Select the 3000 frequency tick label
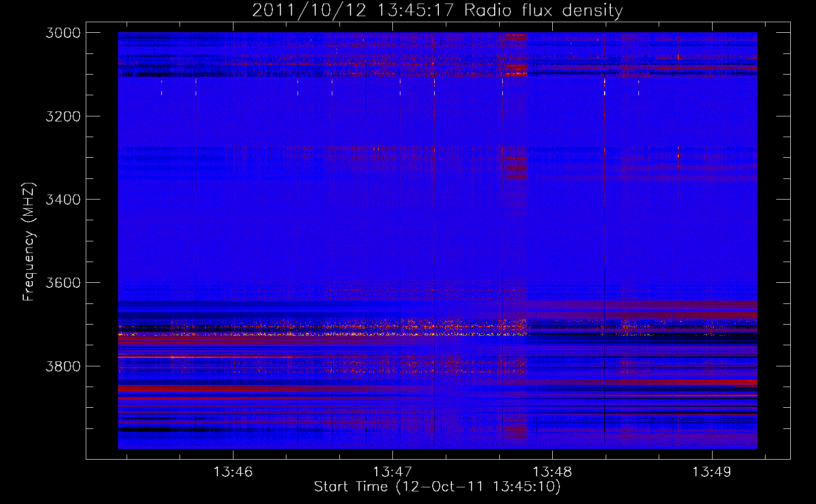This screenshot has height=504, width=816. 63,33
